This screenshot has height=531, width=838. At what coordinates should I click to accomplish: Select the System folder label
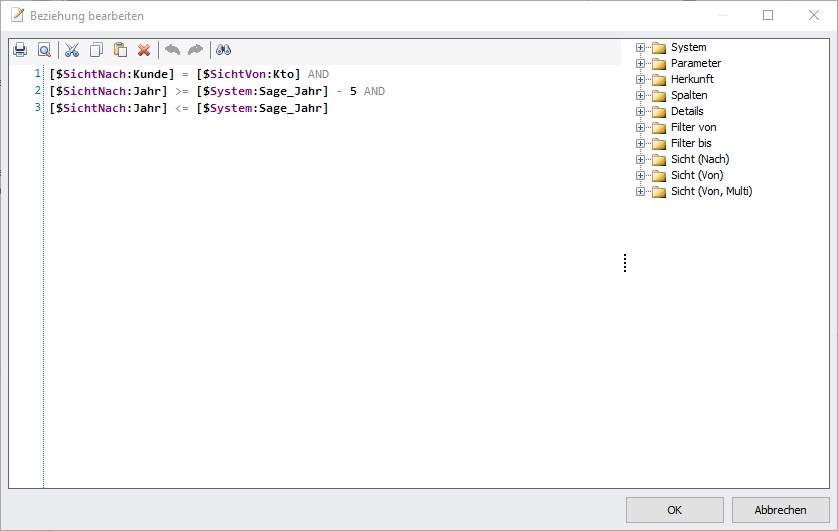(688, 48)
